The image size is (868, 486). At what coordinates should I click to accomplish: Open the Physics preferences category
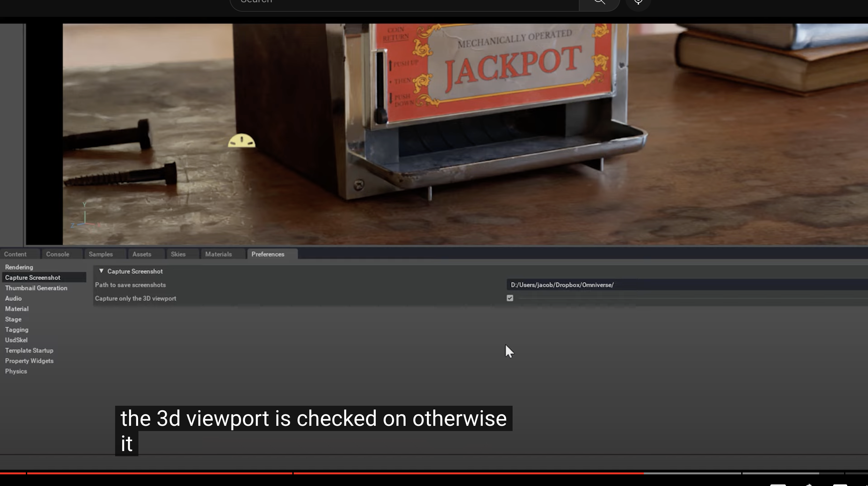(16, 371)
